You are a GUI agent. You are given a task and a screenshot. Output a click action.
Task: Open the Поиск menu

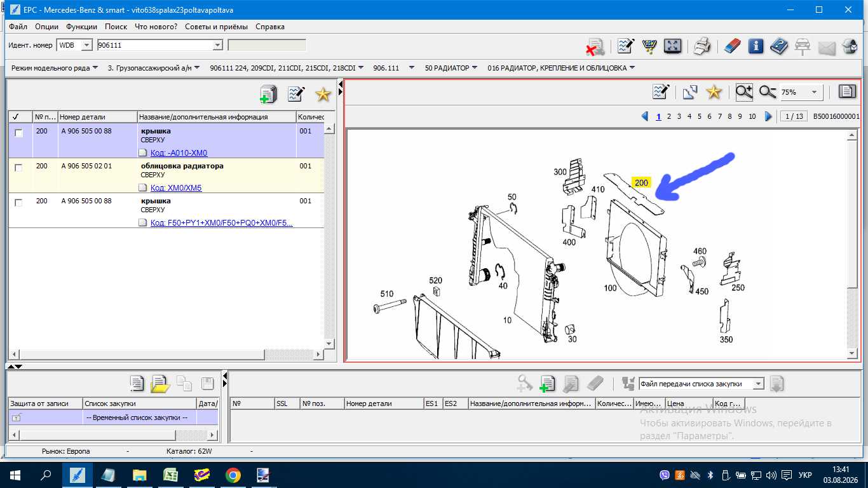[x=116, y=27]
